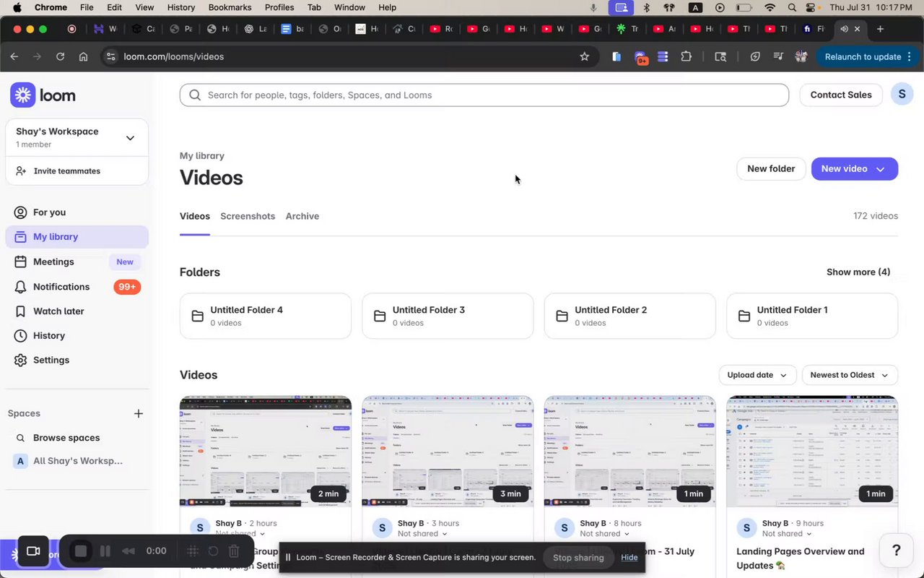
Task: Expand Not shared dropdown on 9 hours video
Action: click(x=787, y=534)
